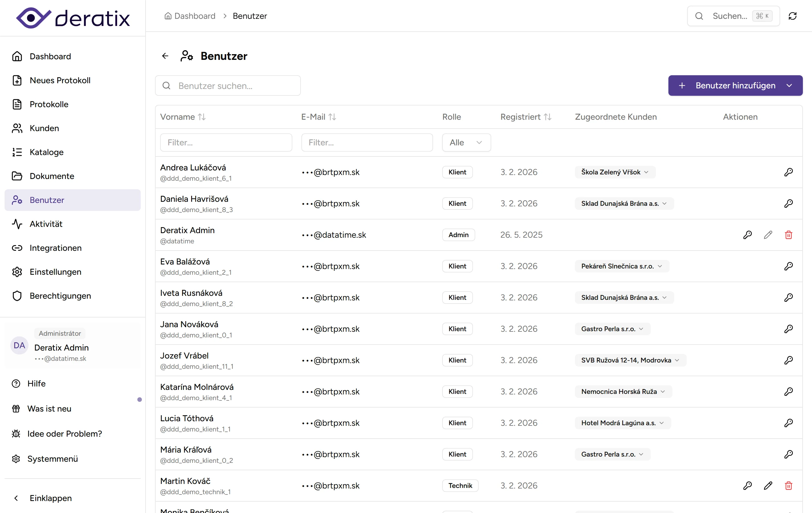This screenshot has width=812, height=513.
Task: Sort table by Vorname column
Action: pyautogui.click(x=182, y=117)
